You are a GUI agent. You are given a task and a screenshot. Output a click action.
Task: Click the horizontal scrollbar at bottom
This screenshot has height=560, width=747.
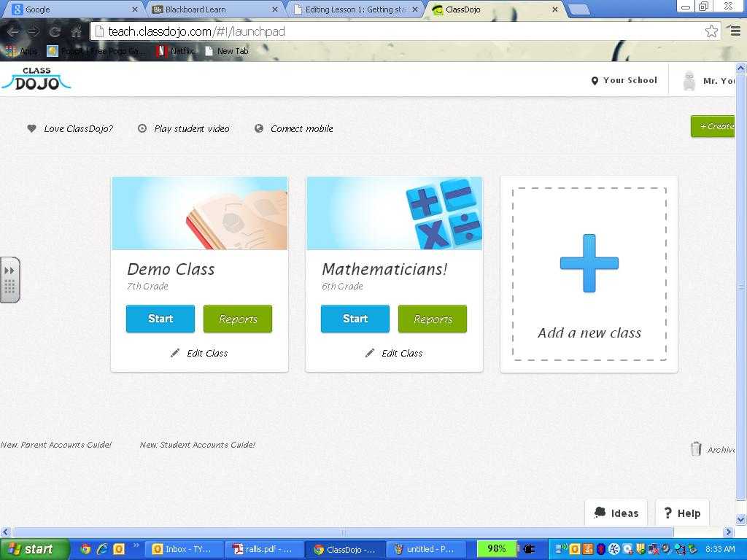click(x=343, y=532)
